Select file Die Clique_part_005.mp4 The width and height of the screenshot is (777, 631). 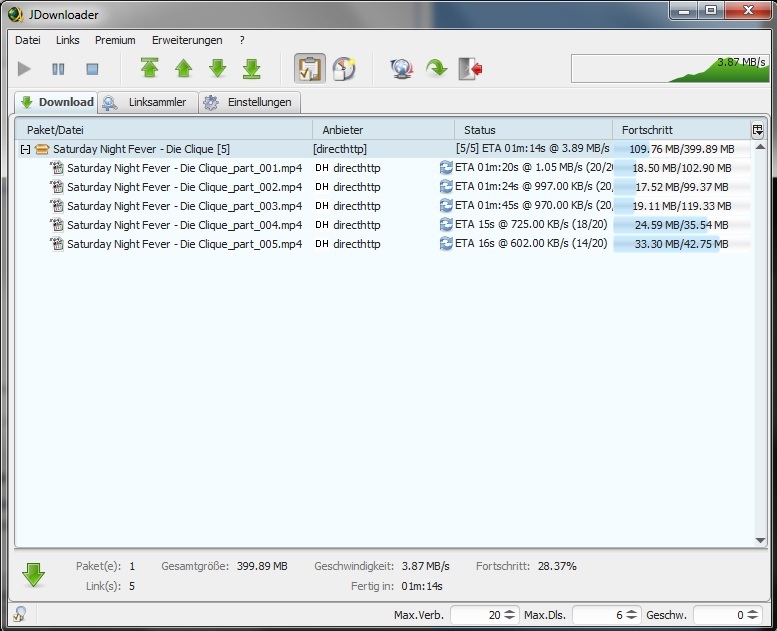coord(184,244)
